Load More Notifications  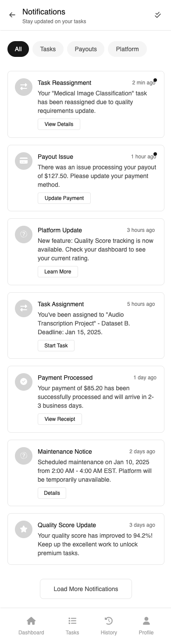(86, 589)
